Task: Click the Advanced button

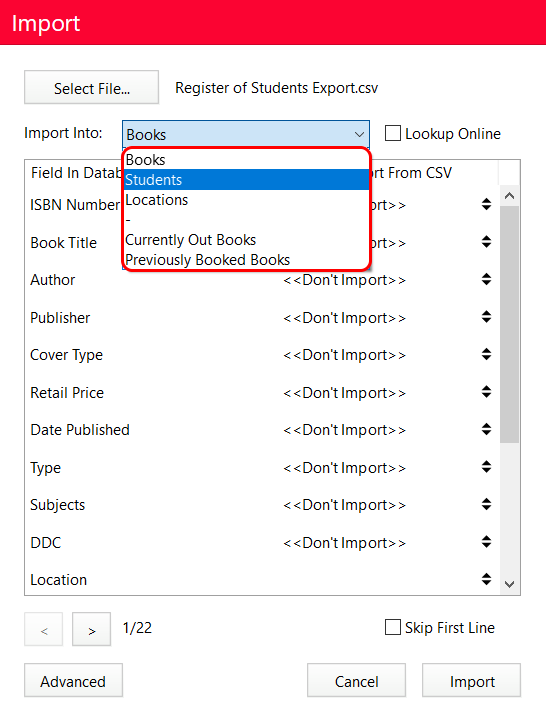Action: (73, 681)
